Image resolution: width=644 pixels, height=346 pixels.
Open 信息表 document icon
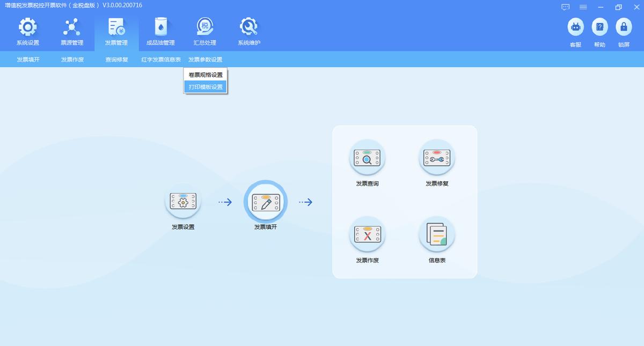point(437,234)
